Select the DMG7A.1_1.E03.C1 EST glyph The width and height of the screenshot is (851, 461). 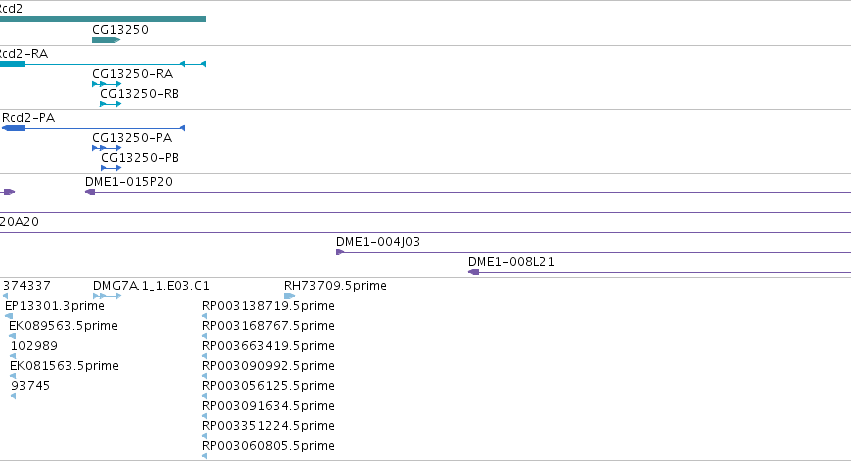click(106, 296)
